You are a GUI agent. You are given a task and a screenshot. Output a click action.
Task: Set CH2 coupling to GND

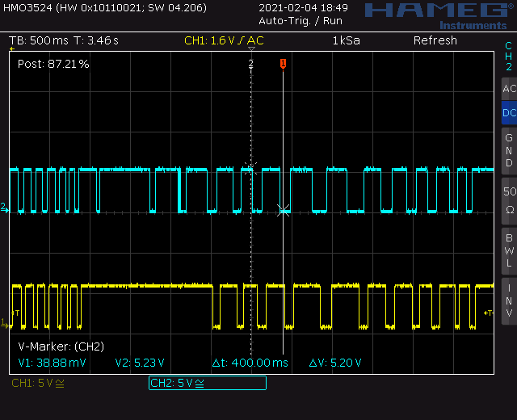[x=509, y=151]
